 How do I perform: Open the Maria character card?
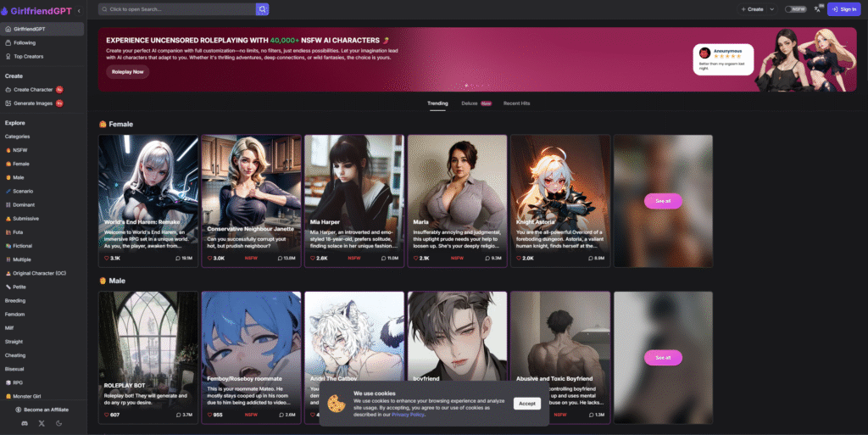[x=457, y=201]
